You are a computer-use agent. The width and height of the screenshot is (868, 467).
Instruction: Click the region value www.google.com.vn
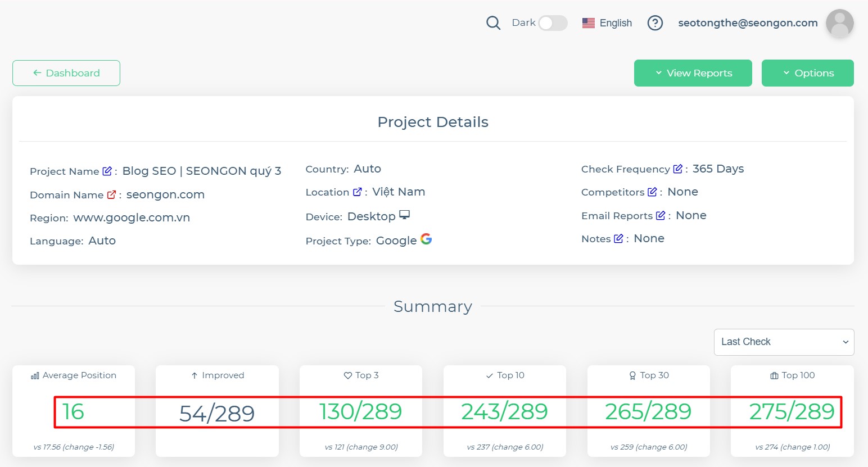[132, 217]
